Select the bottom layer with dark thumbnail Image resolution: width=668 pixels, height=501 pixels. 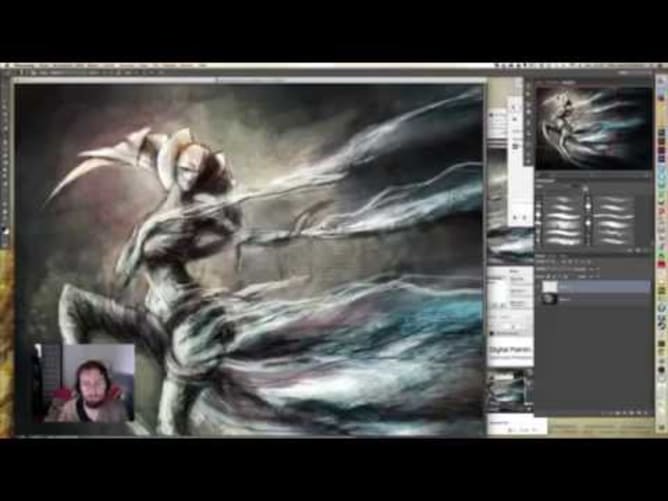[x=595, y=299]
